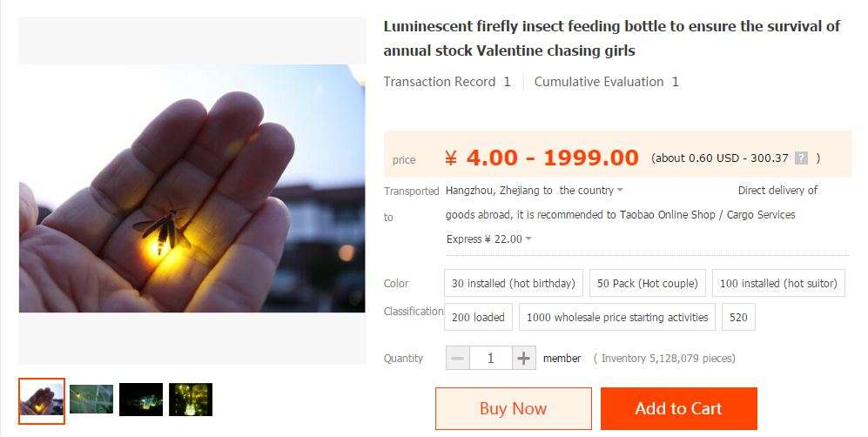Open the Transaction Record tab

tap(447, 82)
